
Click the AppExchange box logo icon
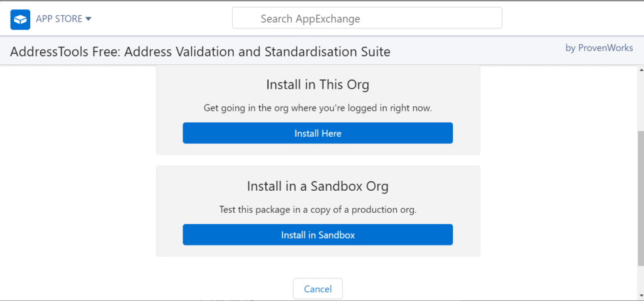[20, 19]
